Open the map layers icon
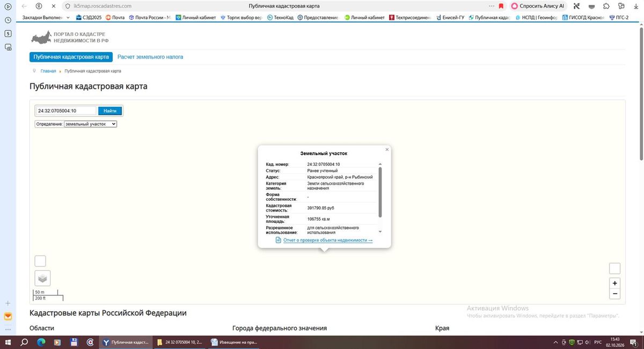The image size is (644, 349). (42, 278)
